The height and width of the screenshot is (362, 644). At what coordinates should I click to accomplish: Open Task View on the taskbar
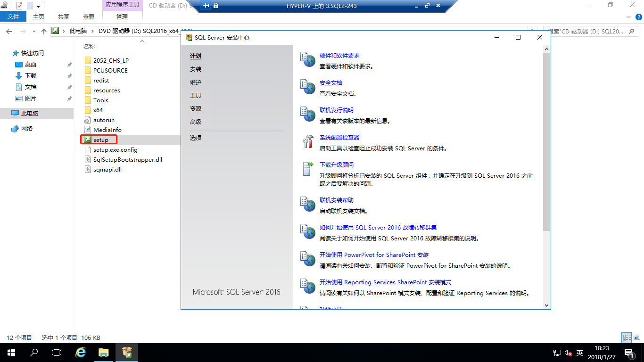tap(57, 352)
